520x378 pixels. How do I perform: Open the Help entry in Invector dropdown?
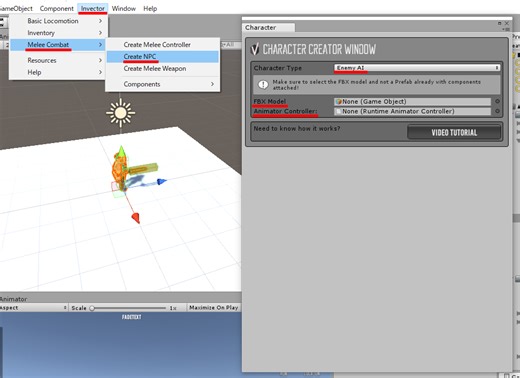[57, 72]
